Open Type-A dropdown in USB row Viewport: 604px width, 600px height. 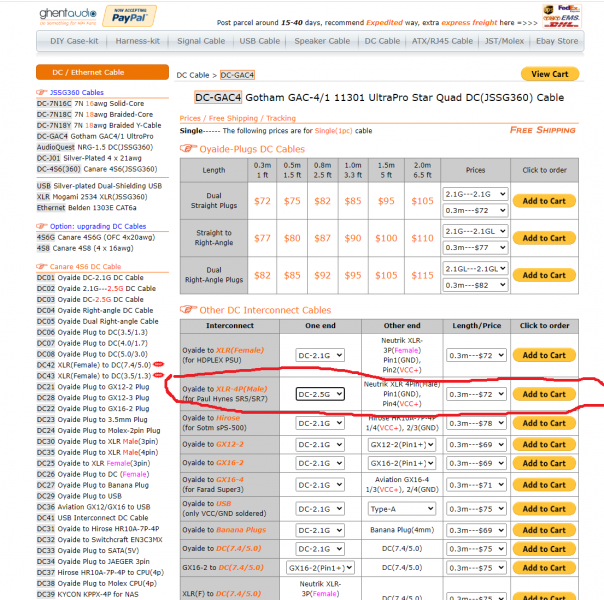click(402, 509)
